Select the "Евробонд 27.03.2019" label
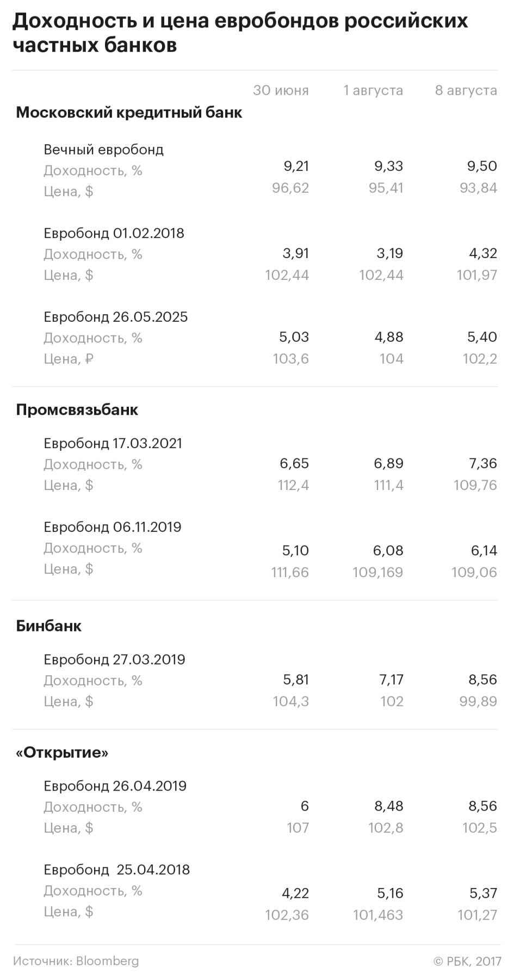 (114, 659)
